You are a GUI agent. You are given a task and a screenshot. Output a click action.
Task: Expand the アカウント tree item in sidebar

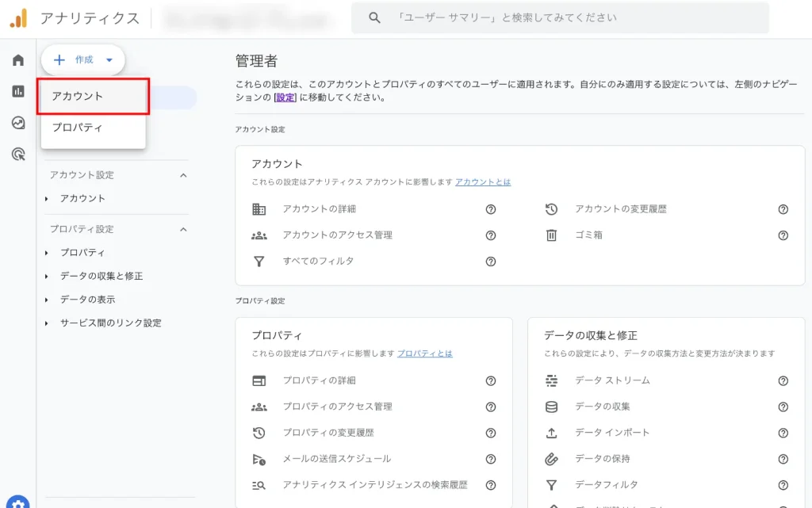47,199
